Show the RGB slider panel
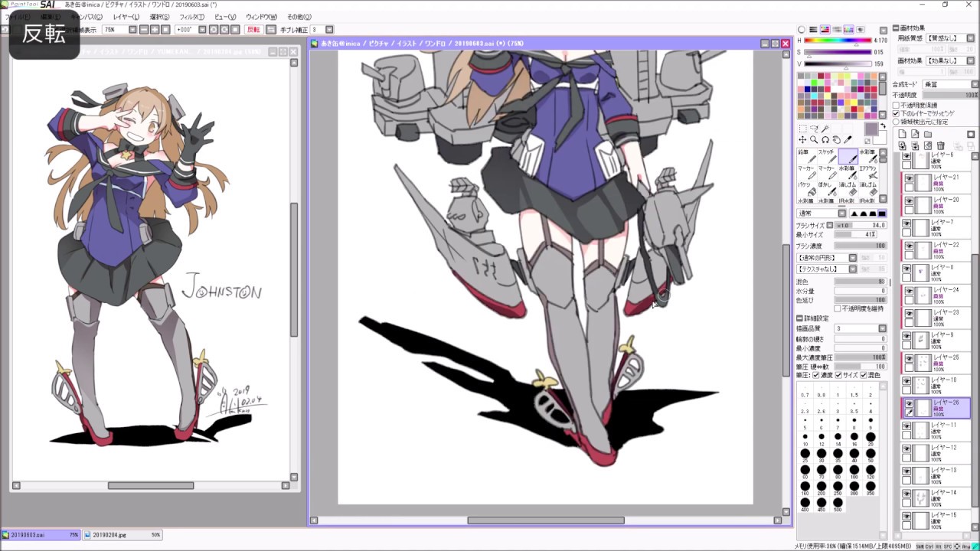This screenshot has width=980, height=551. tap(813, 30)
